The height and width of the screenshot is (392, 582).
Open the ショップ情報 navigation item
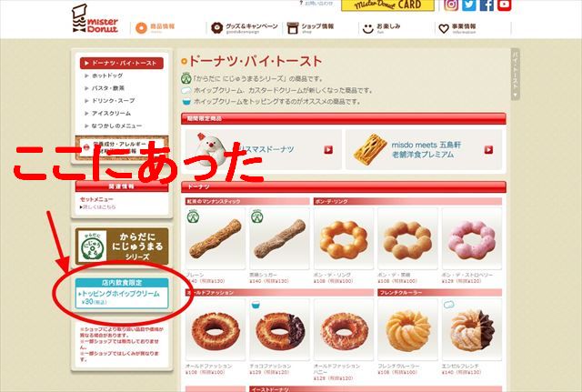tap(311, 28)
